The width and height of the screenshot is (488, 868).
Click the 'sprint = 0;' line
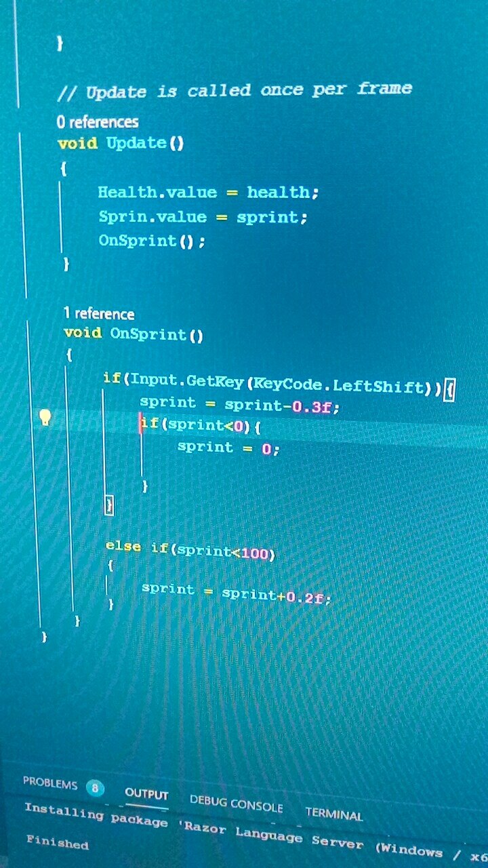point(228,448)
